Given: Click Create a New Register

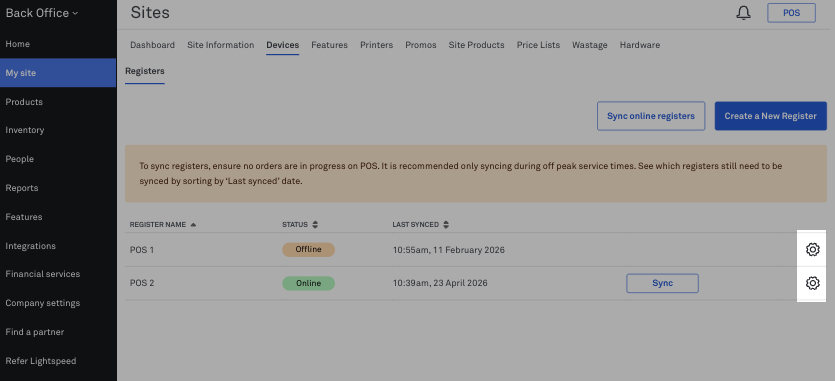Looking at the screenshot, I should 771,116.
